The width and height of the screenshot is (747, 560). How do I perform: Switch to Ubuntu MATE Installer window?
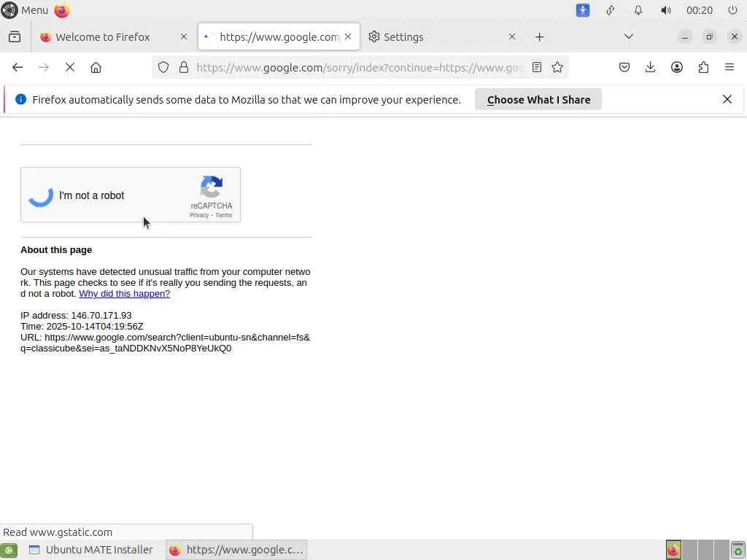(x=91, y=550)
